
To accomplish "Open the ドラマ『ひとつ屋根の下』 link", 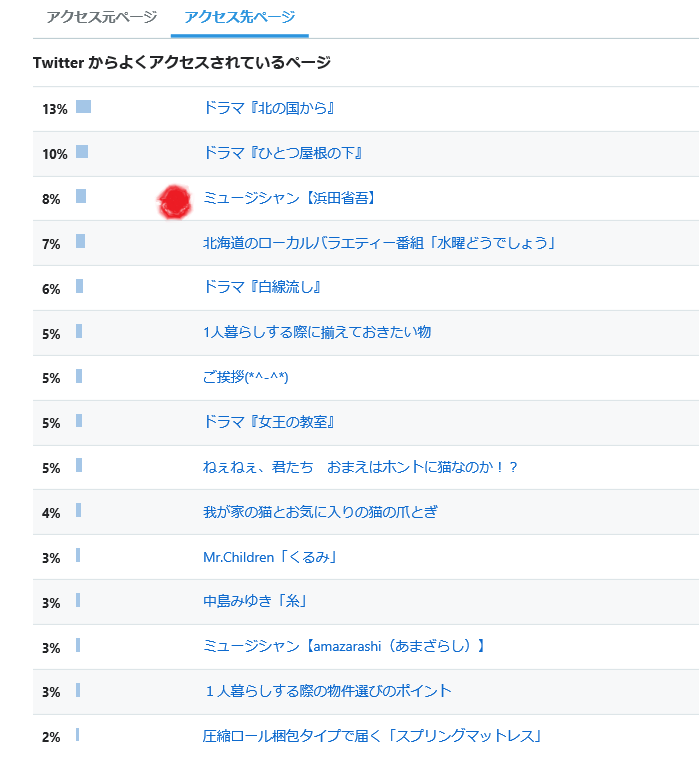I will coord(283,153).
